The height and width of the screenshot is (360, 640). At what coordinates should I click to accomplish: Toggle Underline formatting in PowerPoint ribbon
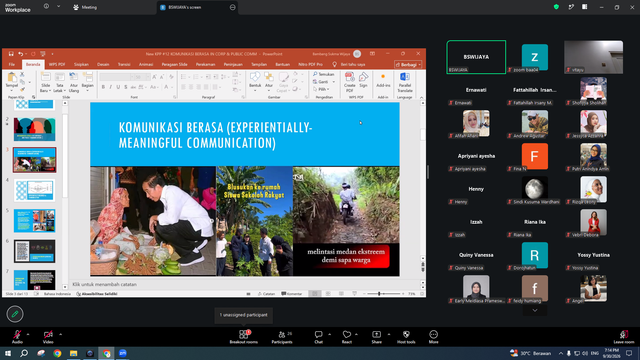pyautogui.click(x=118, y=87)
